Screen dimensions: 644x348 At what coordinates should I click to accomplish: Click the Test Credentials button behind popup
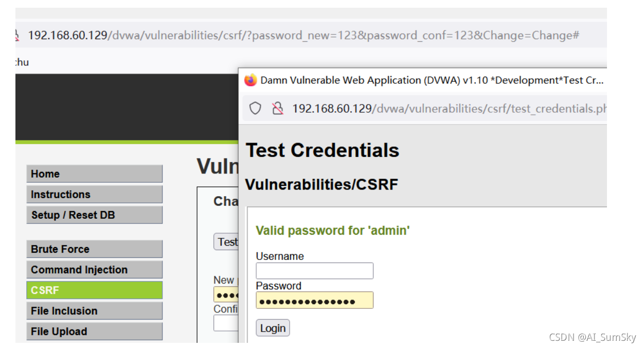(x=226, y=242)
